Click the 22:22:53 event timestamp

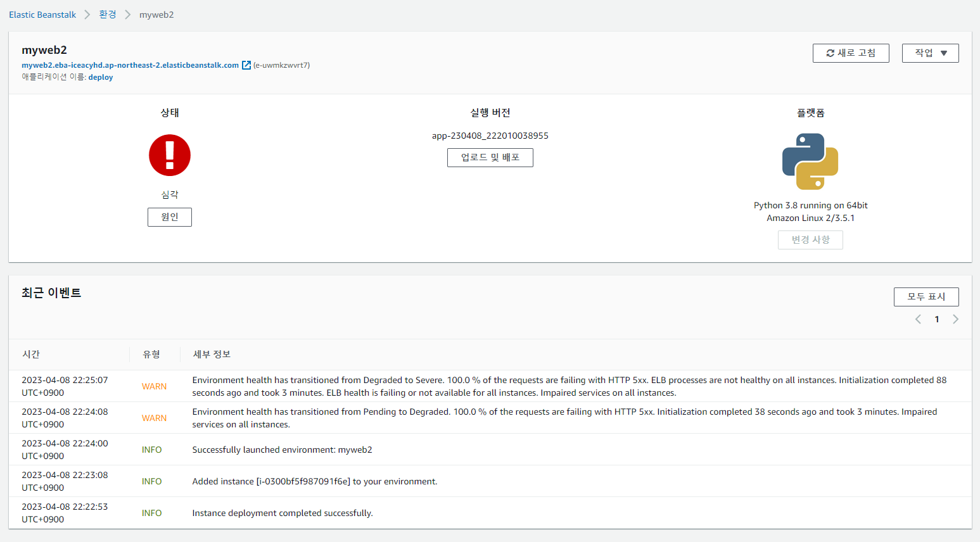click(65, 513)
